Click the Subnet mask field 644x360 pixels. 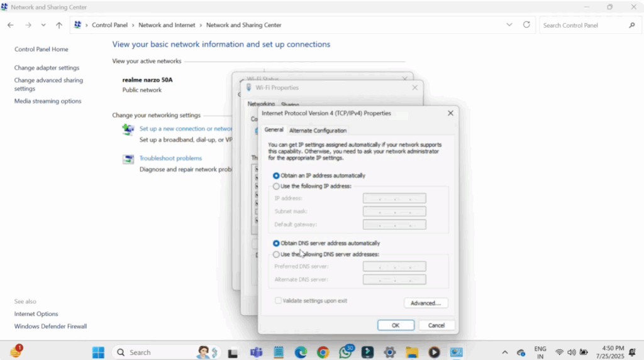(394, 212)
